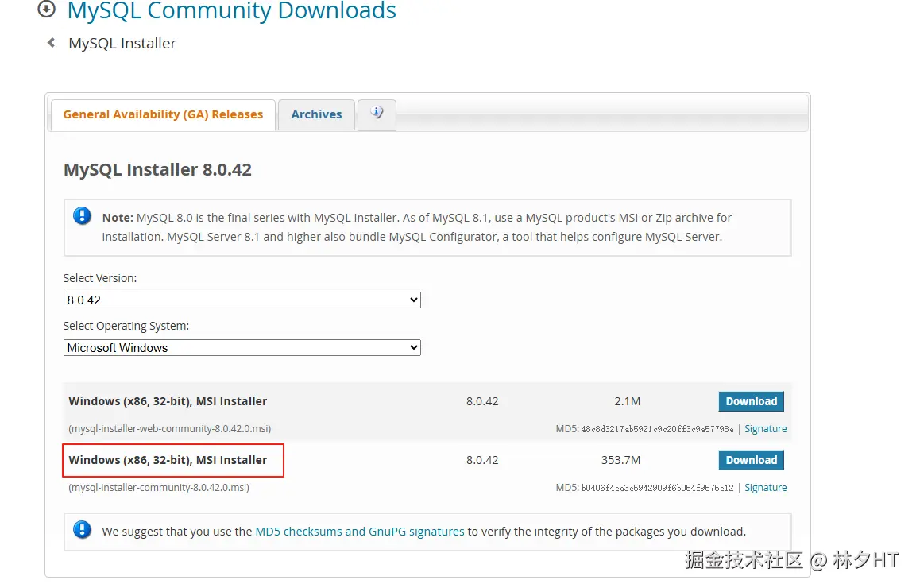The image size is (916, 588).
Task: Download the 353.7M full MSI installer
Action: coord(752,461)
